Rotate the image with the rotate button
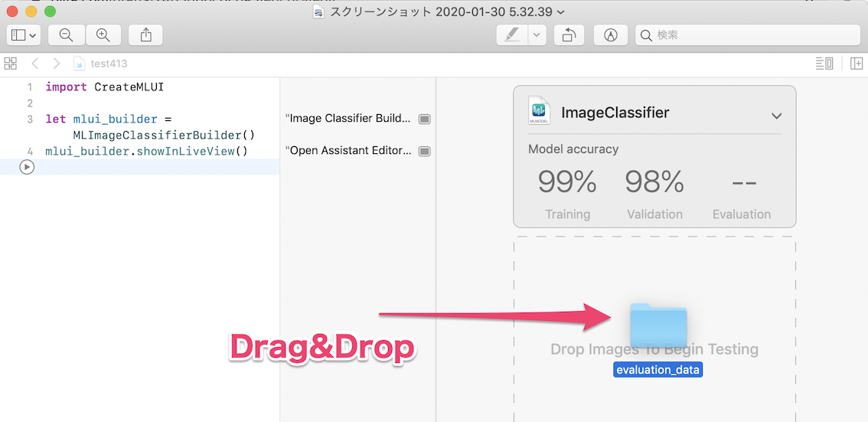 569,35
